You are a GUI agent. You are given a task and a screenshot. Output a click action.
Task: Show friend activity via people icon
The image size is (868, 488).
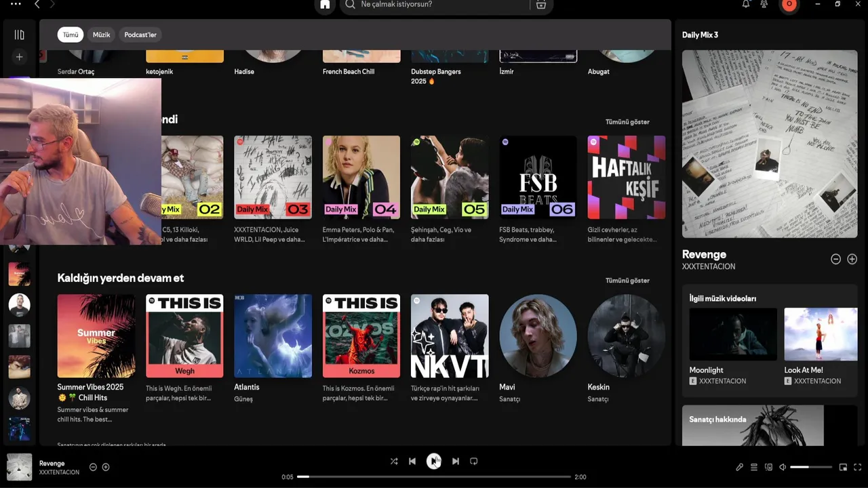[x=764, y=4]
